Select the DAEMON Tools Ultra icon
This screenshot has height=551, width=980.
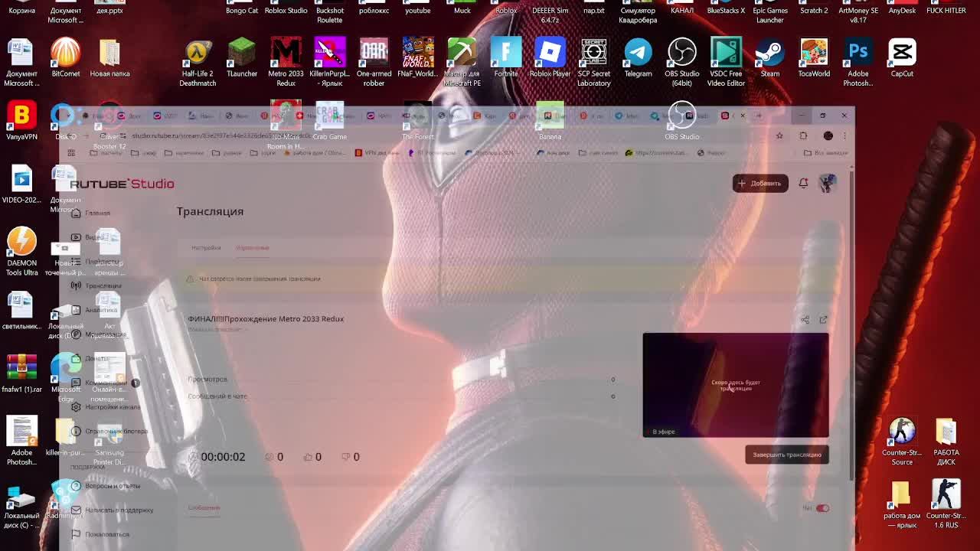(21, 251)
